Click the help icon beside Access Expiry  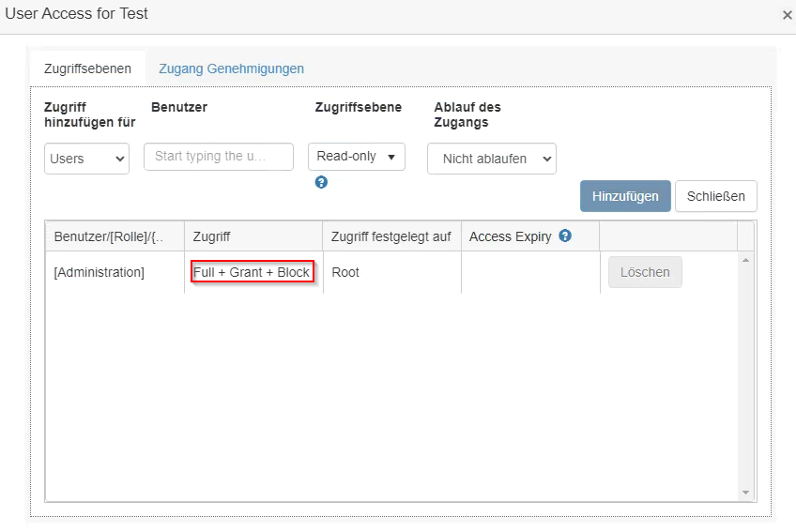click(565, 236)
